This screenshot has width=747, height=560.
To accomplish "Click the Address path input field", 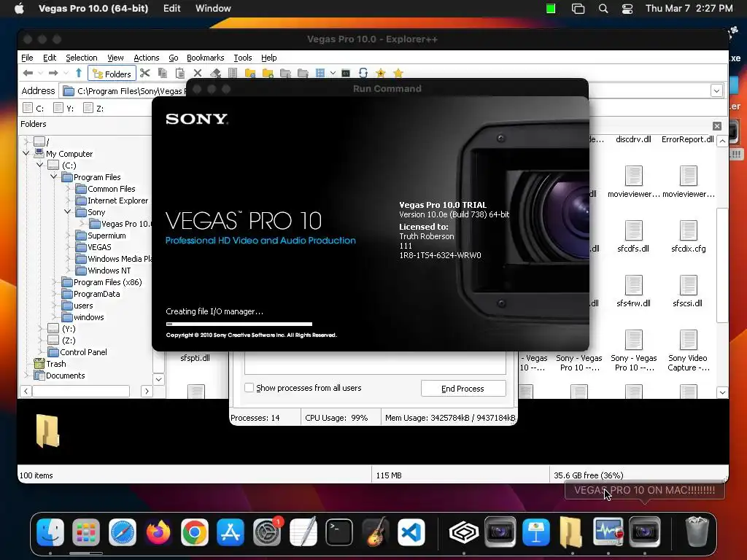I will [x=124, y=90].
